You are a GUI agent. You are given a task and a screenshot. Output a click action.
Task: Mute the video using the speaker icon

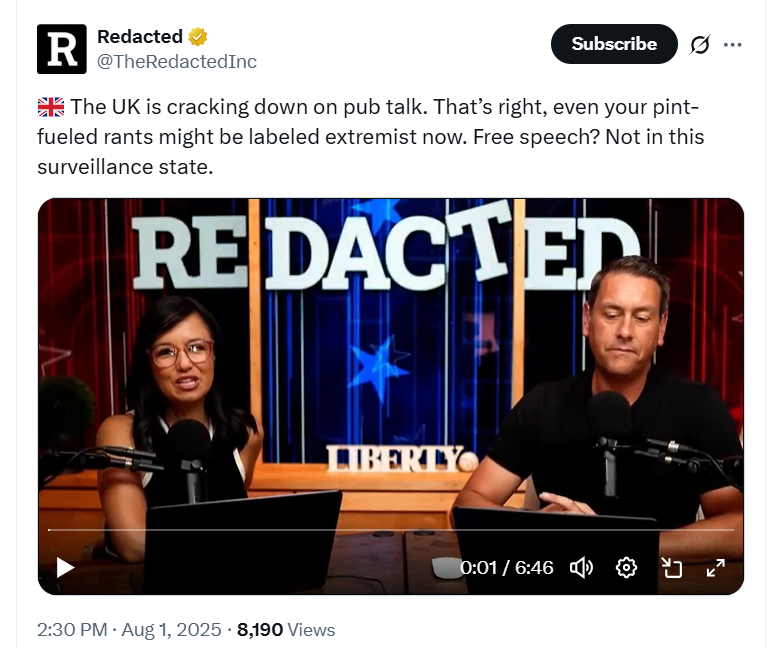(581, 568)
